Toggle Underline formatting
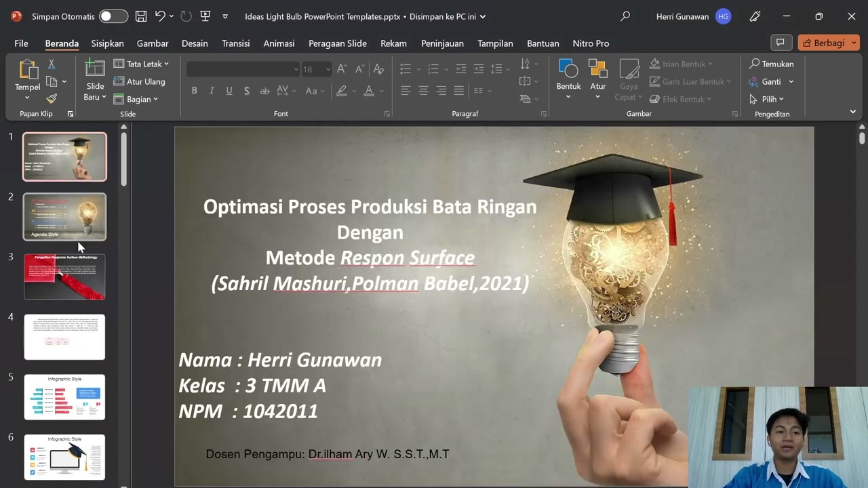 (x=229, y=91)
